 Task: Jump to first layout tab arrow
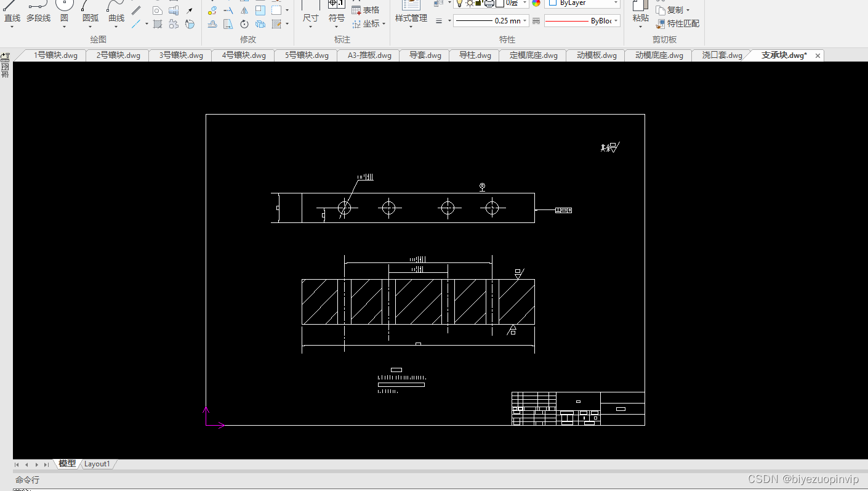tap(17, 465)
